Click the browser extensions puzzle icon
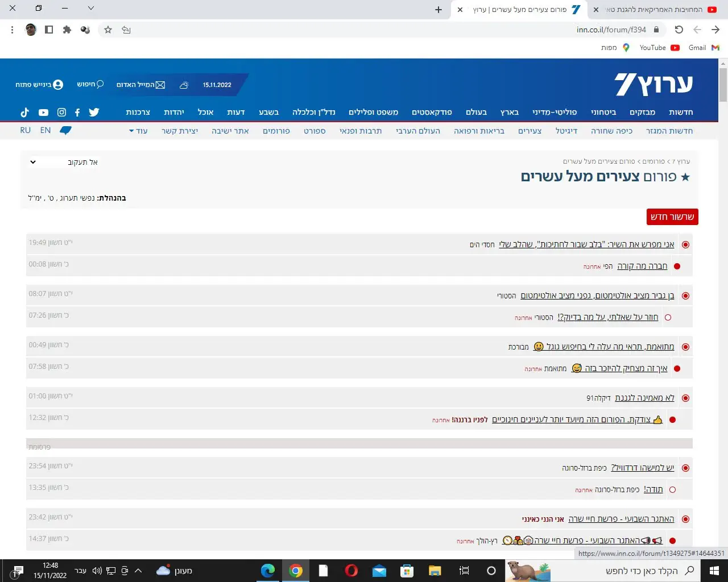728x582 pixels. point(67,30)
